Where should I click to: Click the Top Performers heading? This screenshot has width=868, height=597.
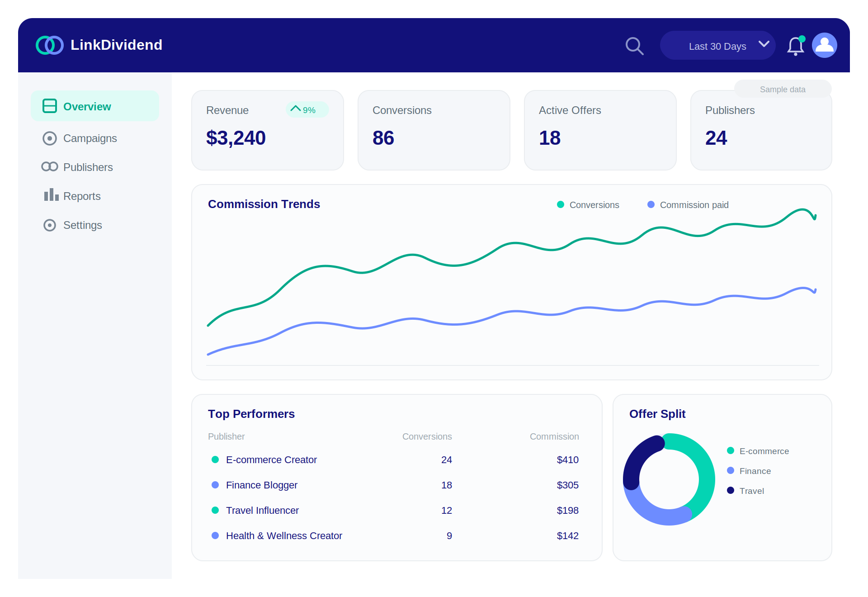251,414
